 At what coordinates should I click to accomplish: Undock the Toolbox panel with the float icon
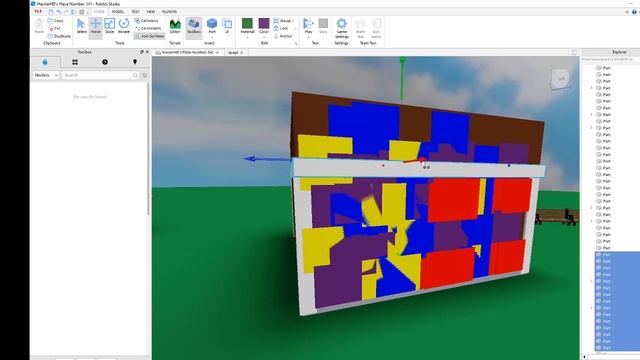pos(142,52)
